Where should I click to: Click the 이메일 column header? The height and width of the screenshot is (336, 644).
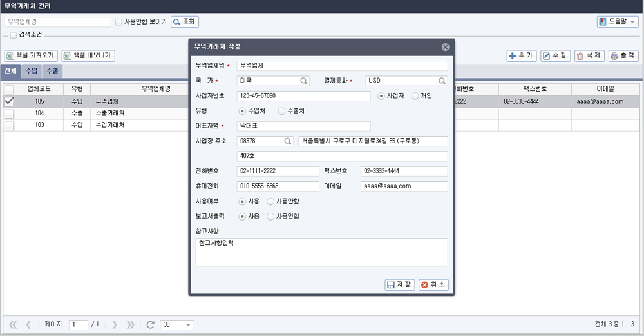click(605, 89)
